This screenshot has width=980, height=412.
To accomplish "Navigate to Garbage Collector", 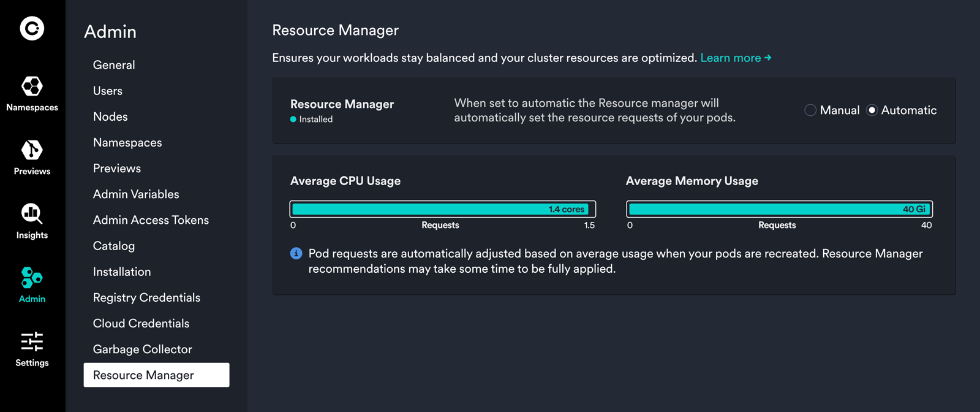I will pos(142,349).
